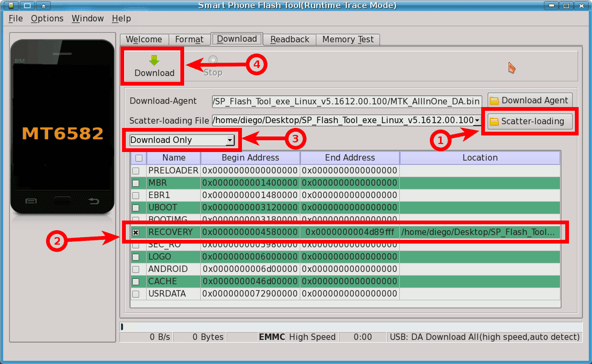Enable the PRELOADER partition checkbox

point(136,171)
